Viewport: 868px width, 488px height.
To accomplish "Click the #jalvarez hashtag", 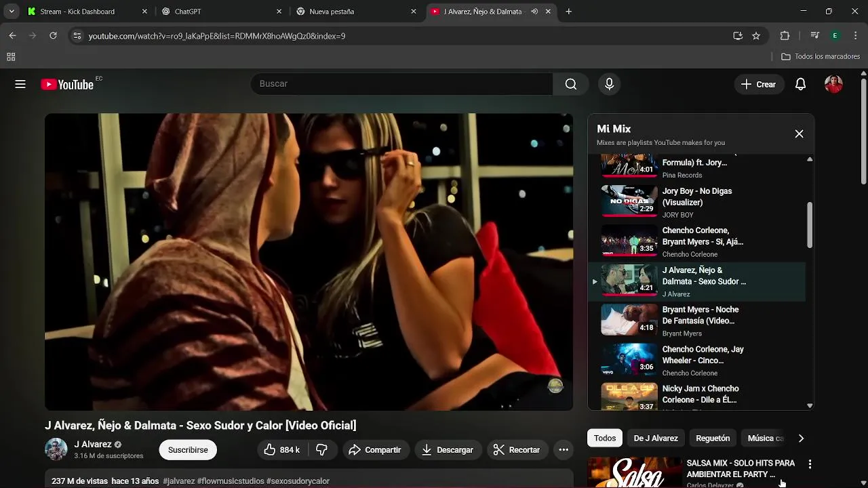I will [x=178, y=481].
